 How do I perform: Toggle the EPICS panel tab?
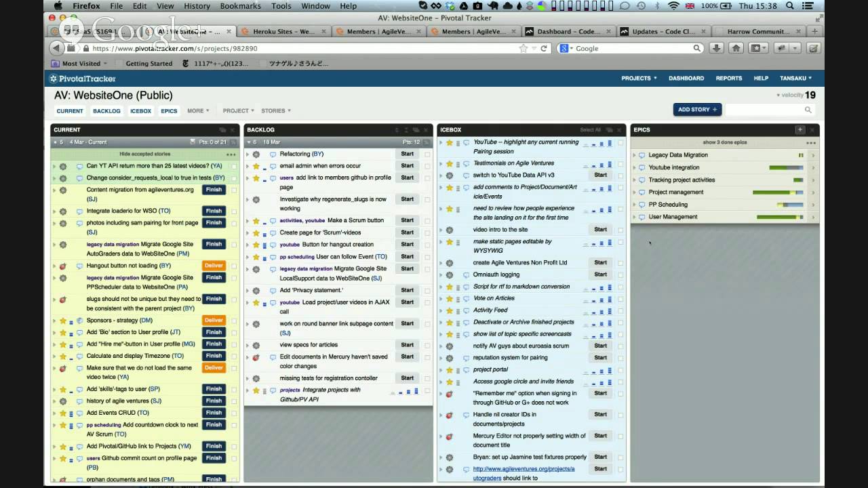tap(169, 111)
